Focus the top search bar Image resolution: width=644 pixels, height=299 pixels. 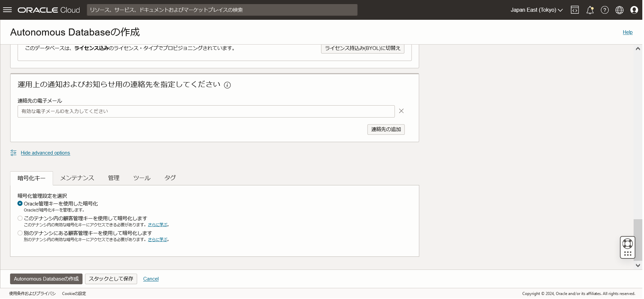click(222, 10)
